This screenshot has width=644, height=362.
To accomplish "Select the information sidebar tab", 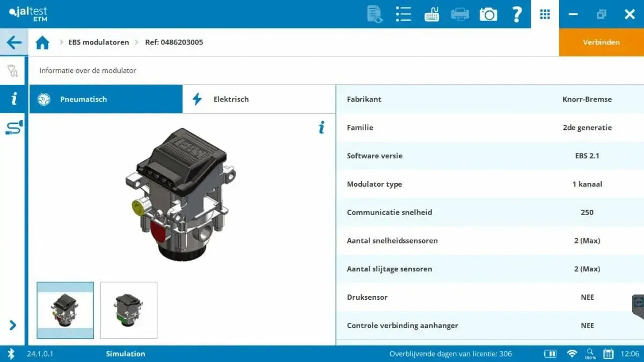I will click(13, 99).
